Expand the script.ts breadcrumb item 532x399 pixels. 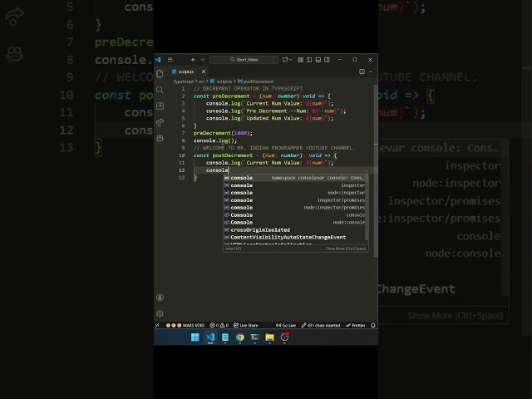pyautogui.click(x=224, y=81)
